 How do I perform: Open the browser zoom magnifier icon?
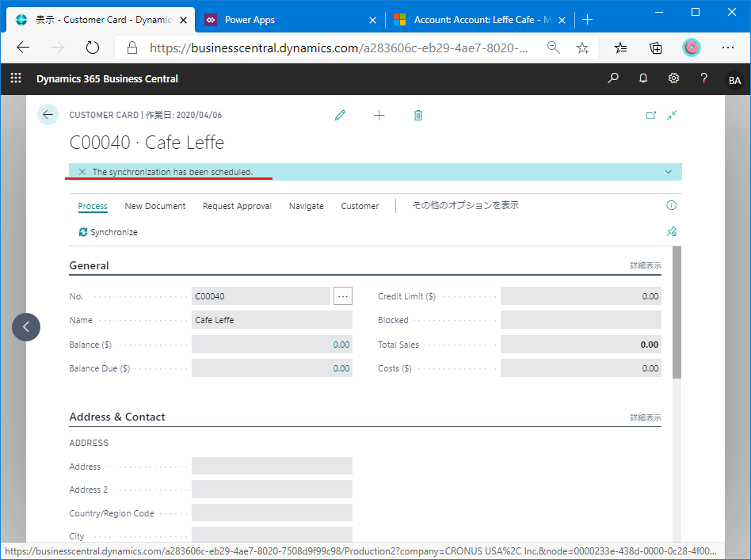553,48
